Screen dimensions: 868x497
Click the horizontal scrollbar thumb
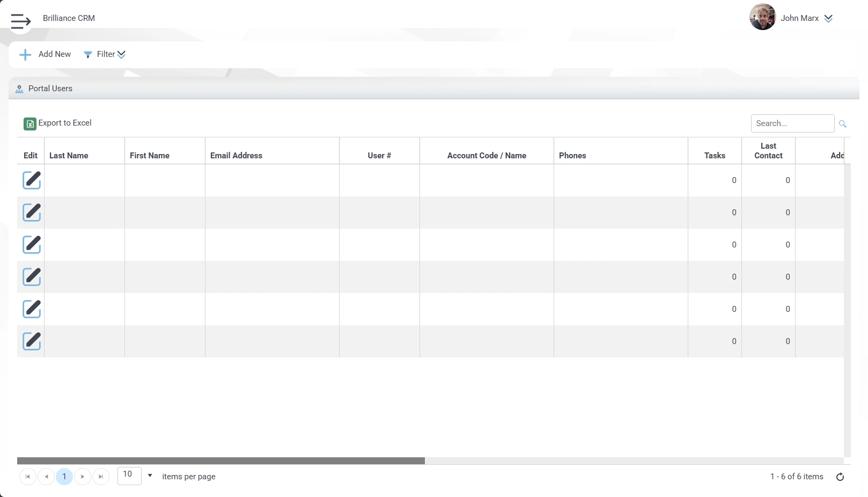(x=220, y=461)
